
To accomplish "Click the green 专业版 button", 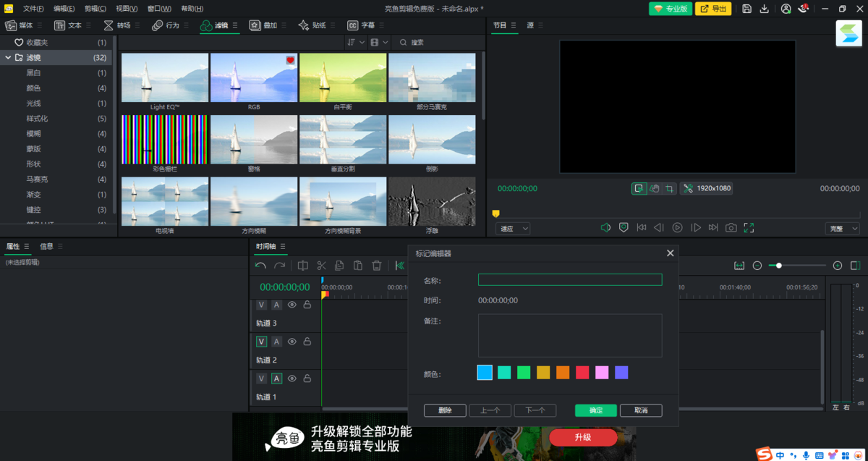I will [x=670, y=9].
